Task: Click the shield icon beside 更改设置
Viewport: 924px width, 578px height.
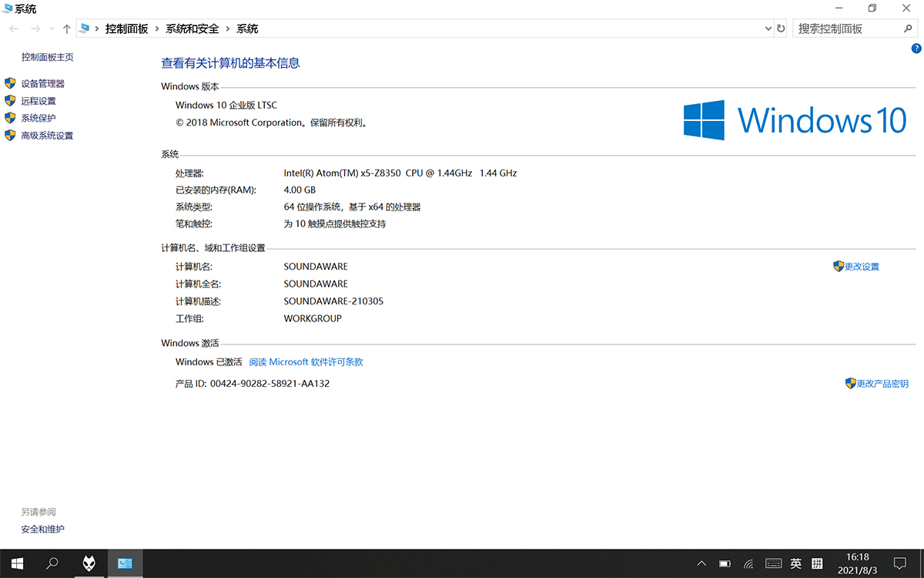Action: [x=839, y=266]
